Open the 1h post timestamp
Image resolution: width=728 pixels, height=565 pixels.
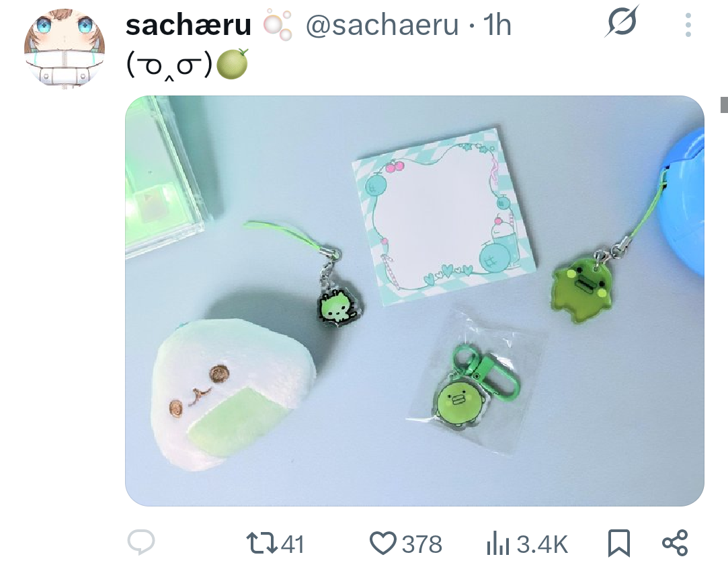[497, 25]
